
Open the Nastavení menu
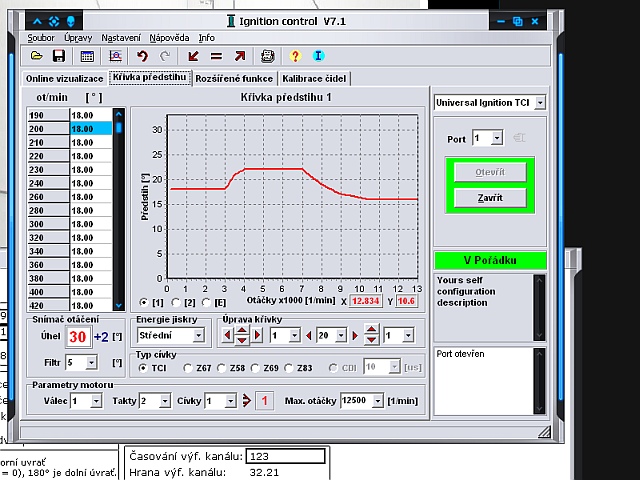121,38
